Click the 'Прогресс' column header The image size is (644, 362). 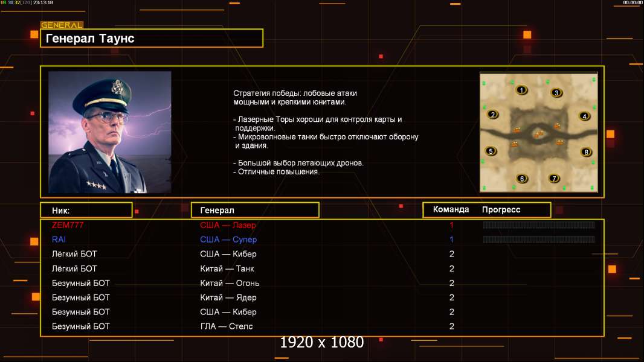(x=501, y=209)
